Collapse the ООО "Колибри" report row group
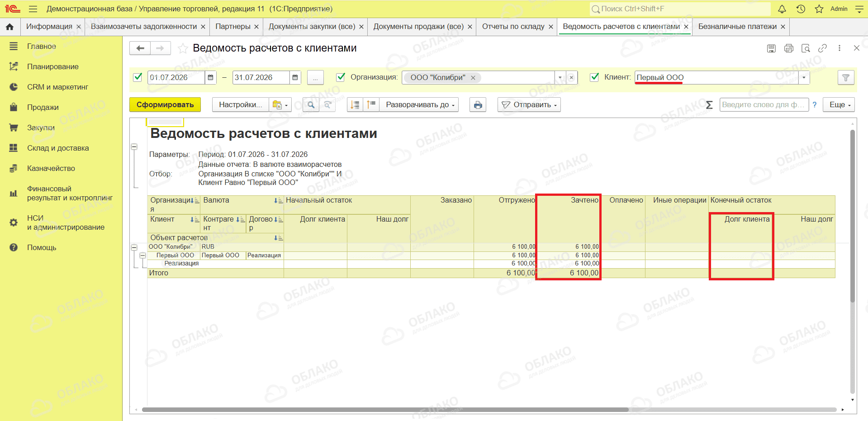 (x=134, y=247)
